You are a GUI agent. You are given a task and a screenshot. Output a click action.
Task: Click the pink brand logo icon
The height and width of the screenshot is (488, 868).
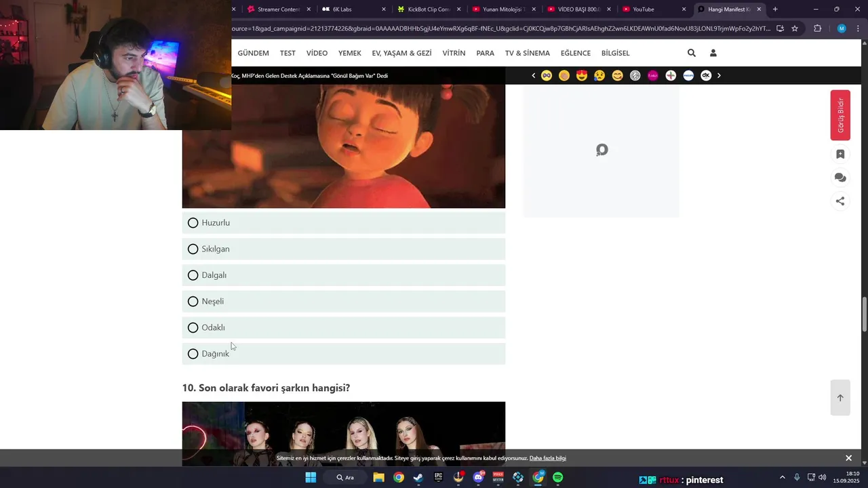click(653, 75)
